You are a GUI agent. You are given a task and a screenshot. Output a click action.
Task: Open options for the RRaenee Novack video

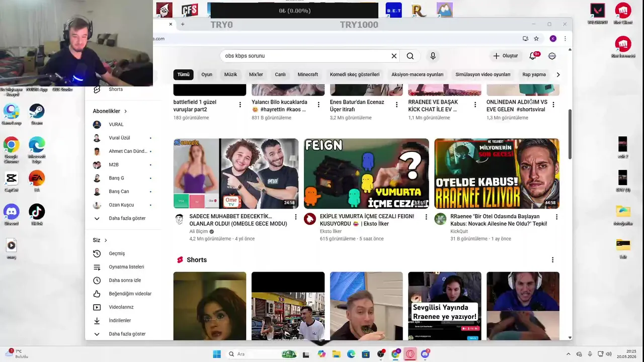[x=556, y=217]
